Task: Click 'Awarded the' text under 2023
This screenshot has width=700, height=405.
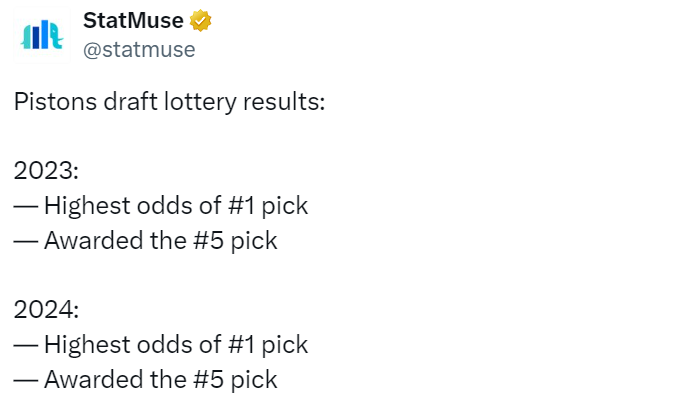Action: 116,241
